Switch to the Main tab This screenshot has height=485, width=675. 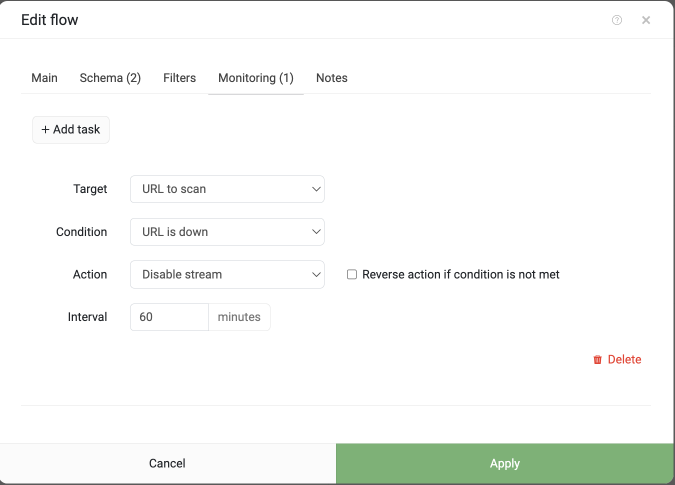point(44,78)
